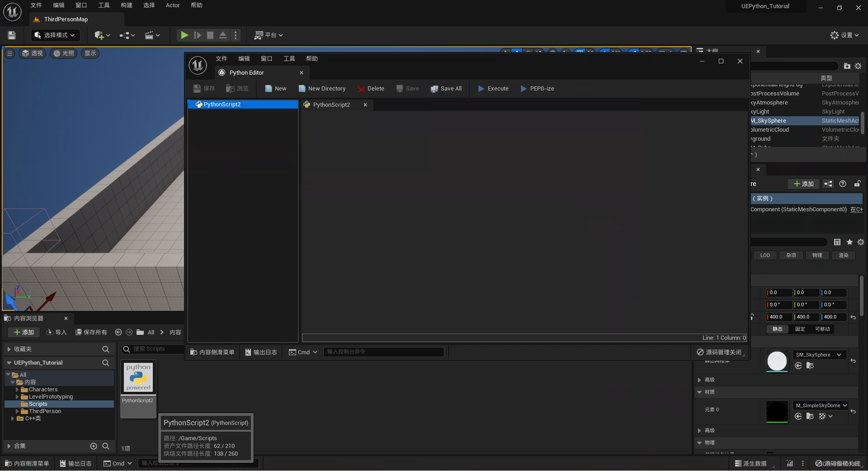Screen dimensions: 868x471
Task: Click PEP8-ize in Python Editor
Action: click(537, 89)
